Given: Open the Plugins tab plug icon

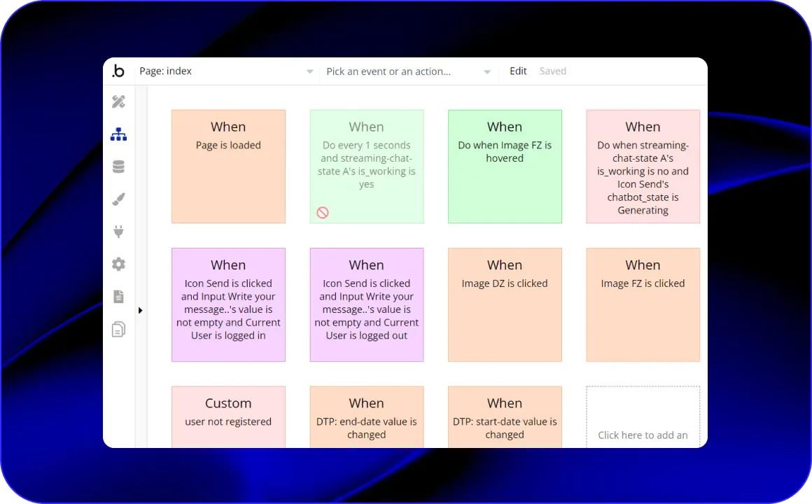Looking at the screenshot, I should tap(118, 232).
